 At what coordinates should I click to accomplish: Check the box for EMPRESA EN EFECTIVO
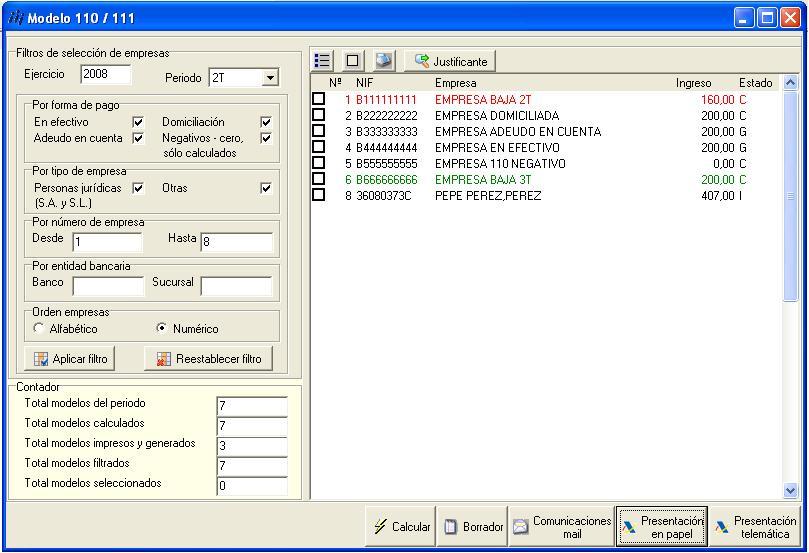(319, 147)
